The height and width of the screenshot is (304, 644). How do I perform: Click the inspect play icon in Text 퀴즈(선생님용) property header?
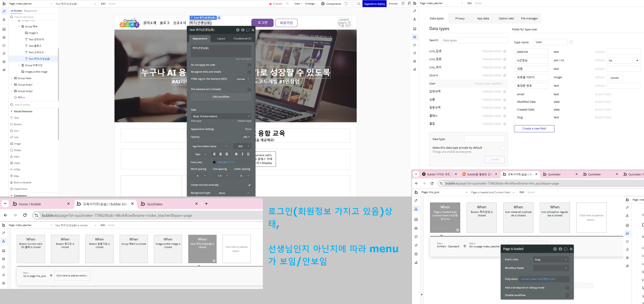(x=238, y=30)
